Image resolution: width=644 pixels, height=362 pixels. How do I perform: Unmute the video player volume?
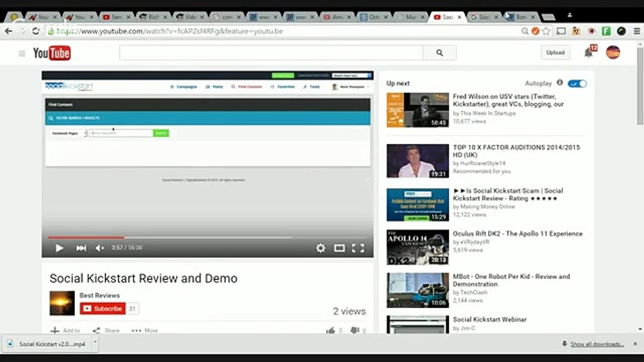tap(100, 248)
